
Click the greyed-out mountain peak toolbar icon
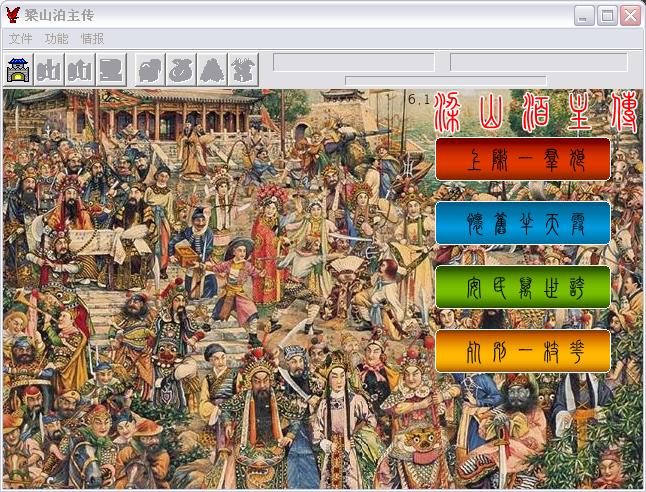[211, 69]
